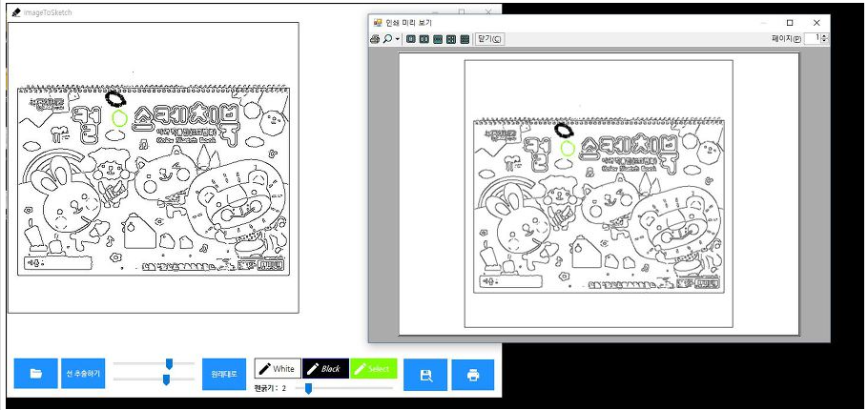Click the page number spinner arrows
This screenshot has width=868, height=410.
click(x=825, y=38)
